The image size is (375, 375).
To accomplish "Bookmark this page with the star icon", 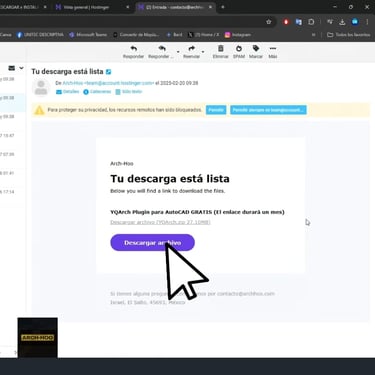I will [x=269, y=22].
